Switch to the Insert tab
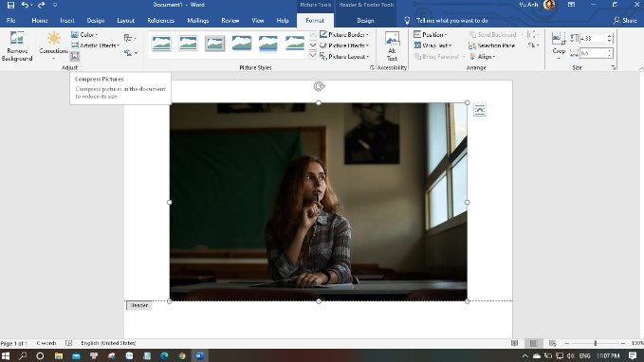644x362 pixels. click(x=67, y=20)
